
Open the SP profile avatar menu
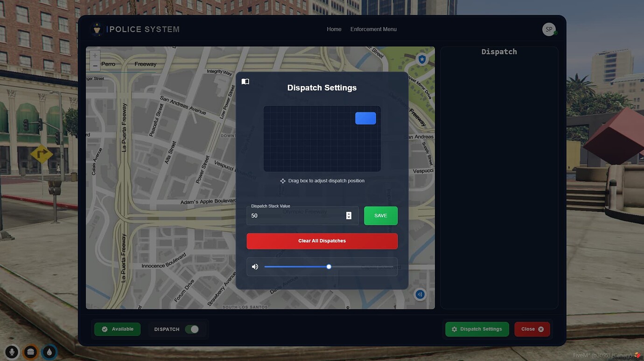[x=548, y=29]
